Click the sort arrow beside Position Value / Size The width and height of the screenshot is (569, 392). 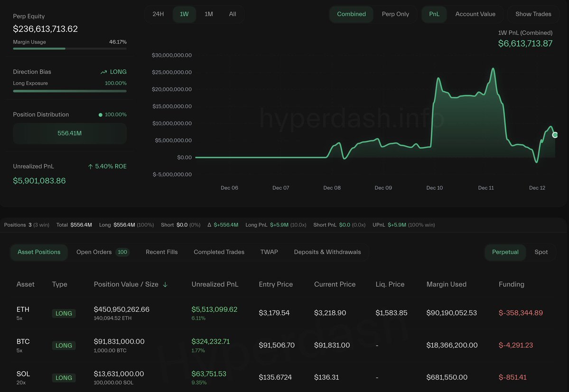165,285
